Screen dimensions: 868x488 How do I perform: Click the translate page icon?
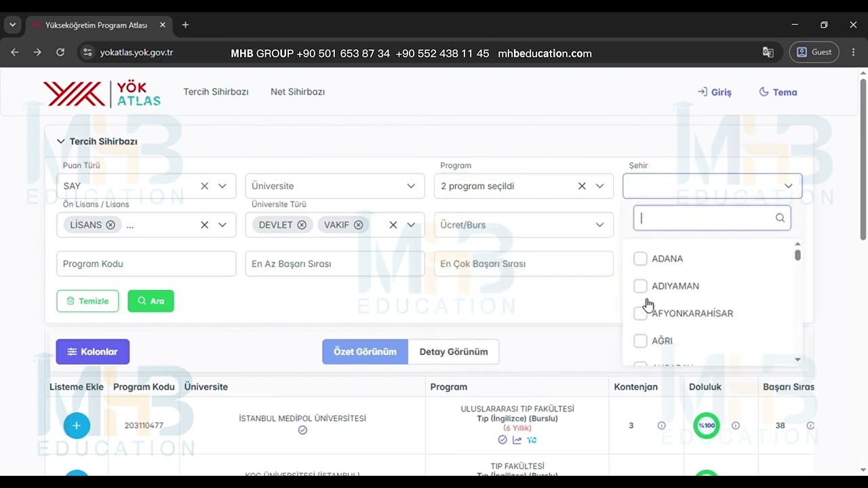(768, 52)
